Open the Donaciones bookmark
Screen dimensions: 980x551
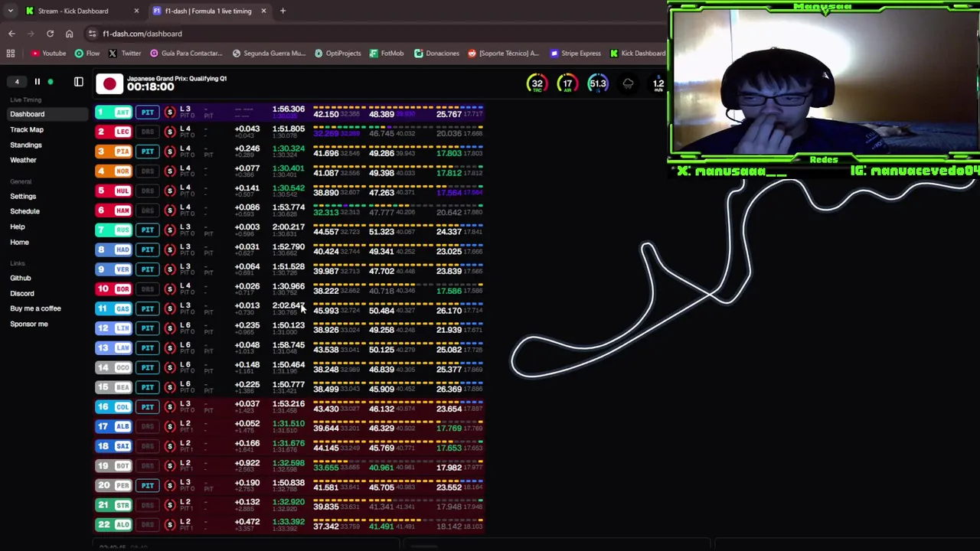(x=436, y=54)
